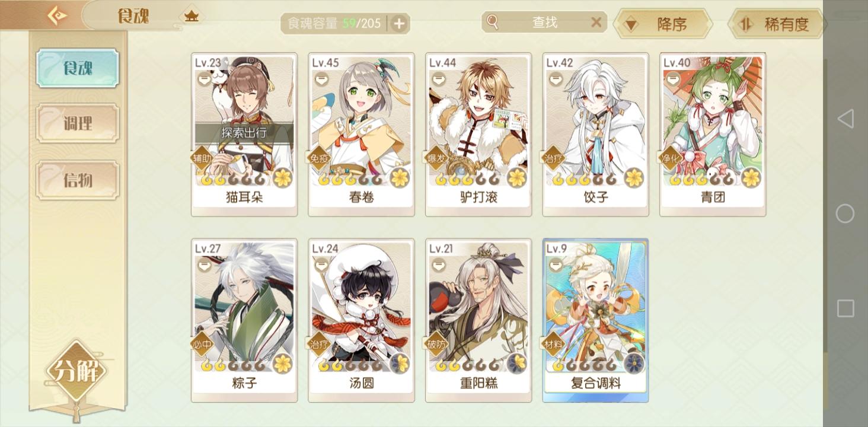Click the search magnifier icon

[x=492, y=23]
